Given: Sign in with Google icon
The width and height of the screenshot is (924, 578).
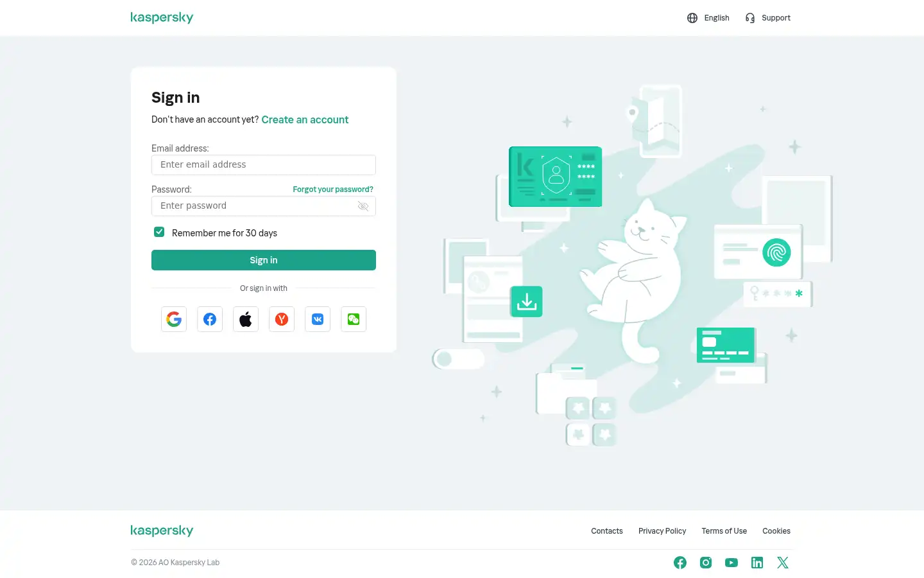Looking at the screenshot, I should [x=174, y=319].
